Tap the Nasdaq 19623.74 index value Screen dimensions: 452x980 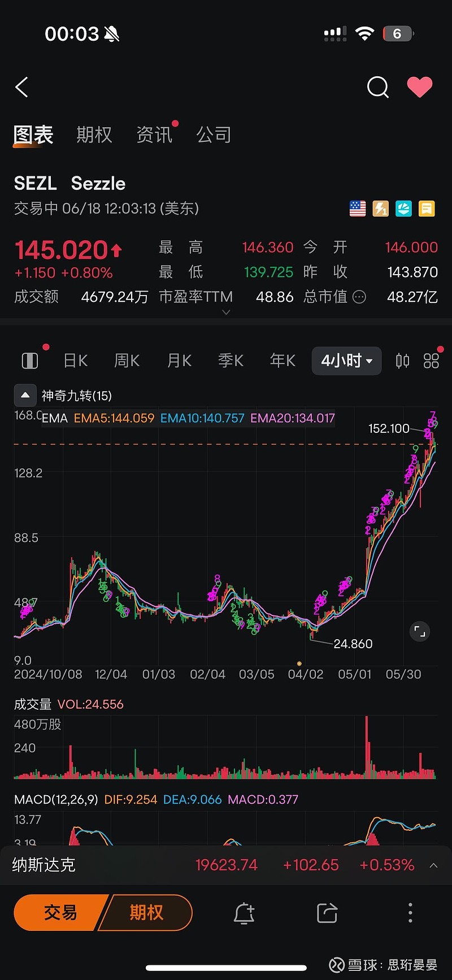coord(226,865)
